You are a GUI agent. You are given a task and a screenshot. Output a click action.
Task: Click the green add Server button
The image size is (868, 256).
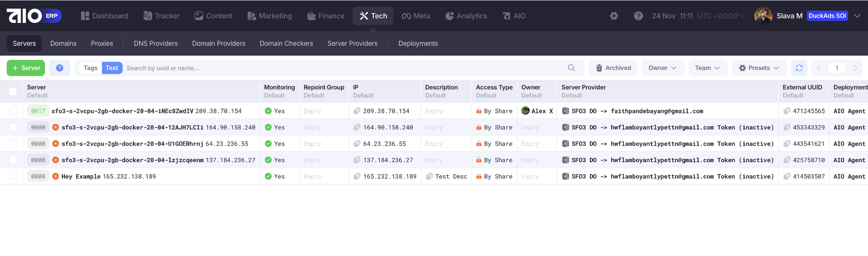26,68
